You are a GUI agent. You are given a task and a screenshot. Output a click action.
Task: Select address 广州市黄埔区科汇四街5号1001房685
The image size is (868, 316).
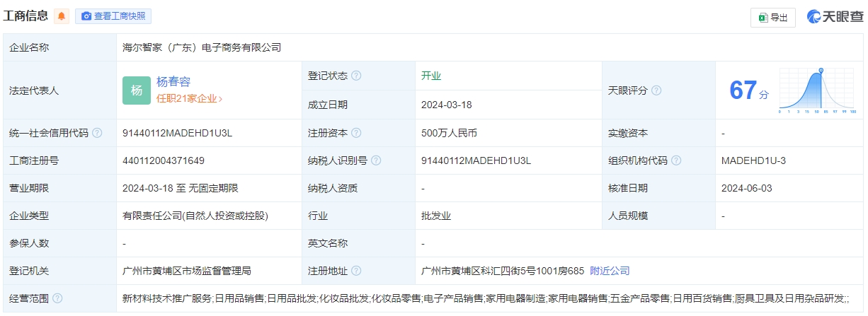coord(502,271)
